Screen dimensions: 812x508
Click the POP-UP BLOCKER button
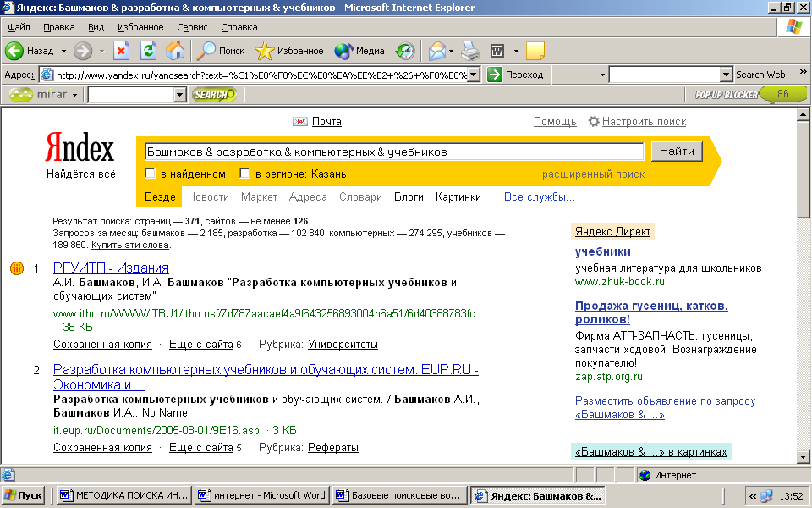(750, 94)
